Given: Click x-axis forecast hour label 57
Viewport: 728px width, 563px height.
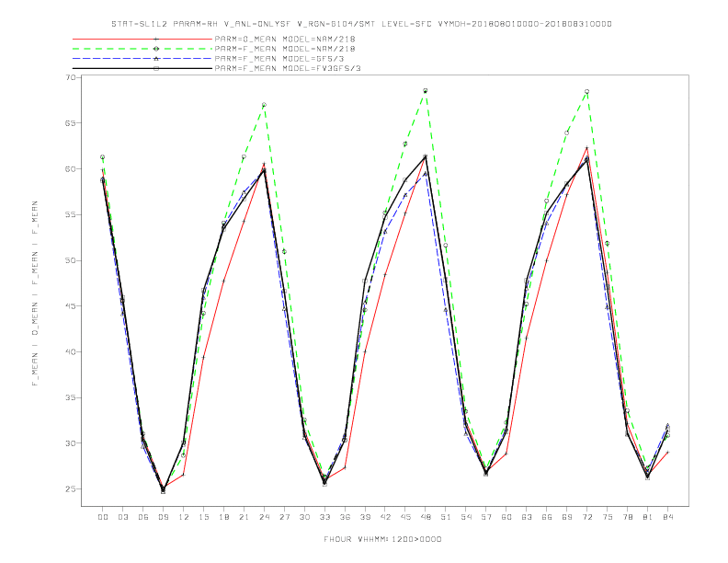Looking at the screenshot, I should click(x=486, y=517).
